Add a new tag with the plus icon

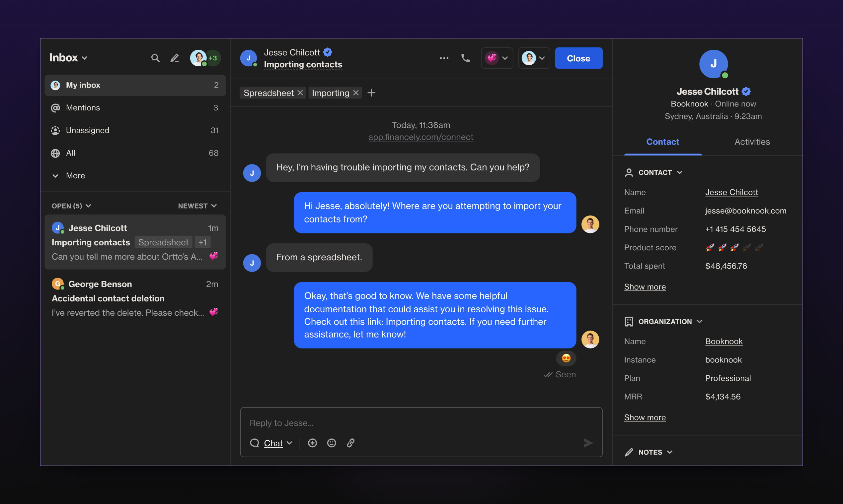[371, 93]
